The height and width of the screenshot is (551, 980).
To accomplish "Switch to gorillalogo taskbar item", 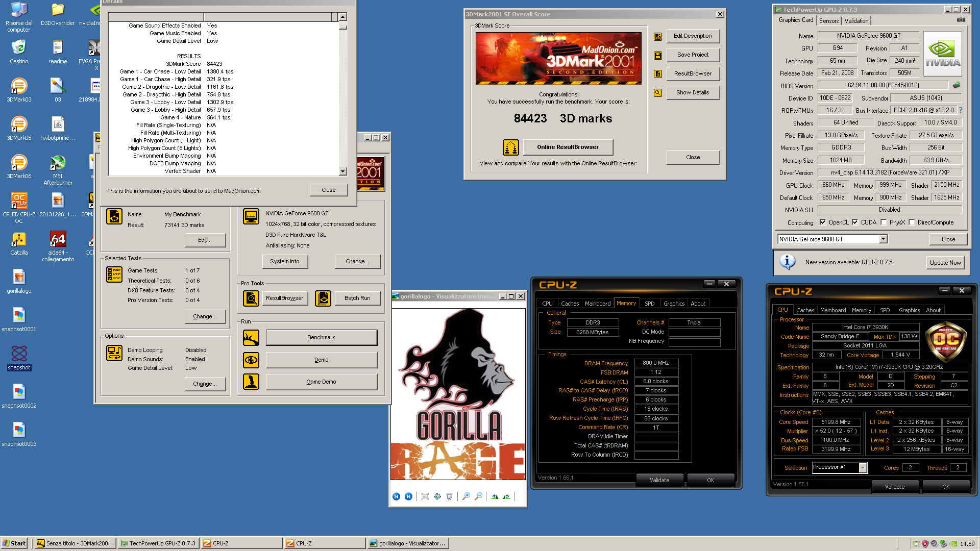I will click(408, 543).
